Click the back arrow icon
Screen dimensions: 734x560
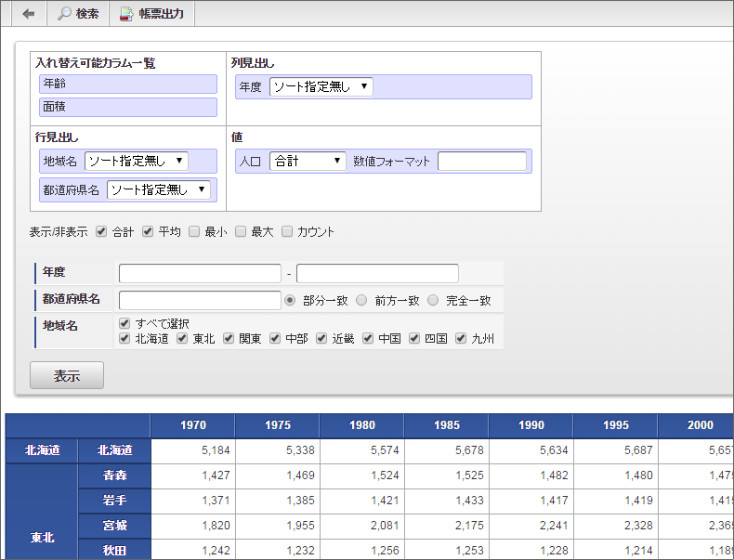coord(29,14)
